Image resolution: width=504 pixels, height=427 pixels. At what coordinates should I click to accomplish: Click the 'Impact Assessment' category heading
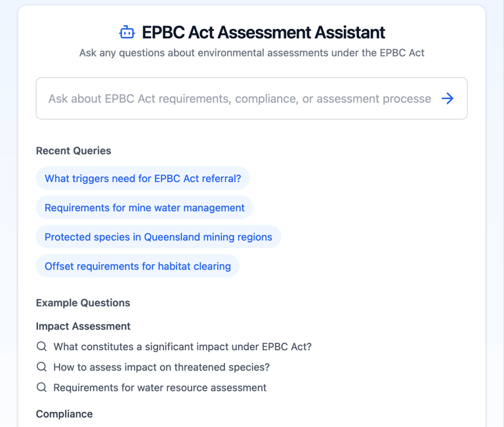(x=83, y=326)
